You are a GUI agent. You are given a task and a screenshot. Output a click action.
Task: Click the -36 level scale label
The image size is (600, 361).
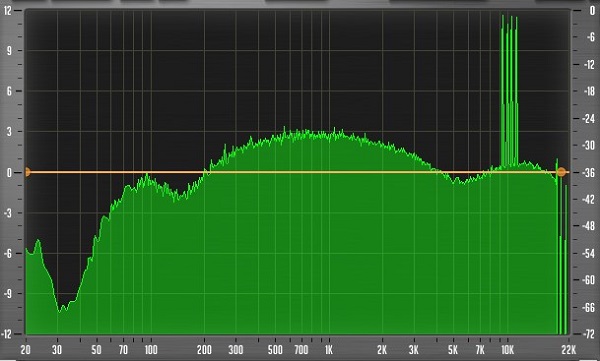(589, 172)
